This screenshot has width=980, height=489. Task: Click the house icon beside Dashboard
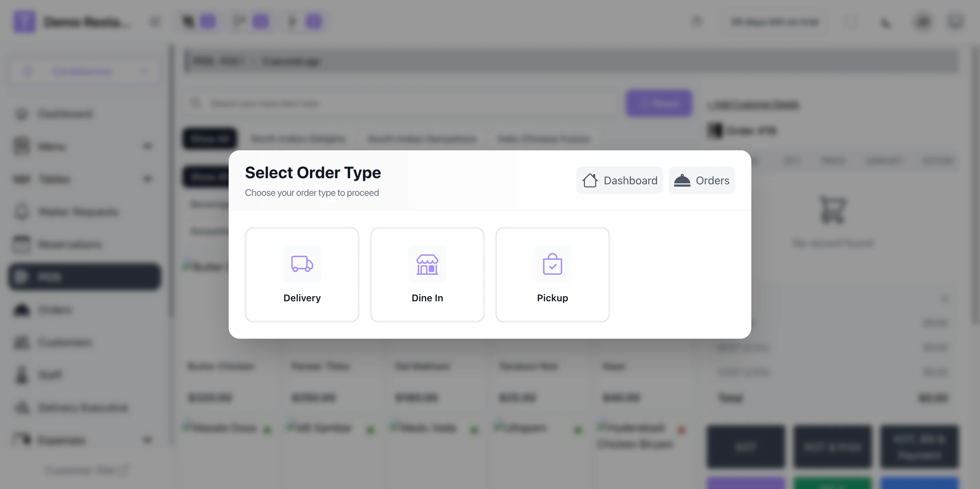tap(590, 180)
